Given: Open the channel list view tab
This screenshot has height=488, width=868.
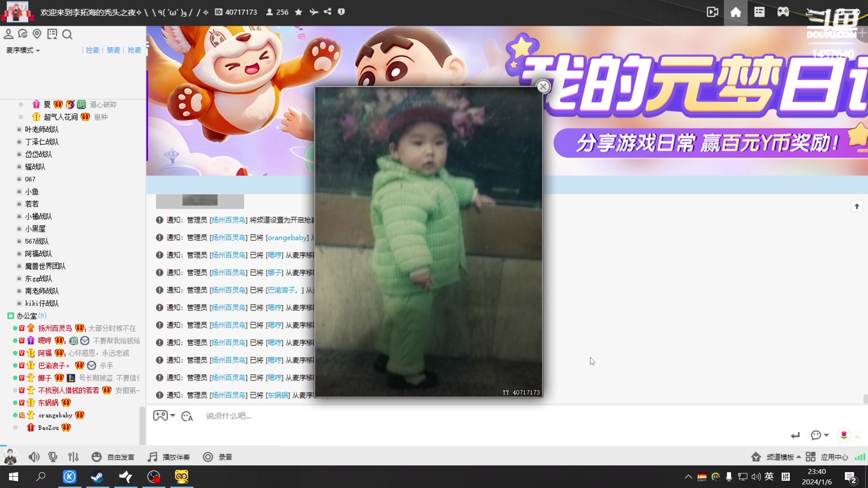Looking at the screenshot, I should point(759,12).
